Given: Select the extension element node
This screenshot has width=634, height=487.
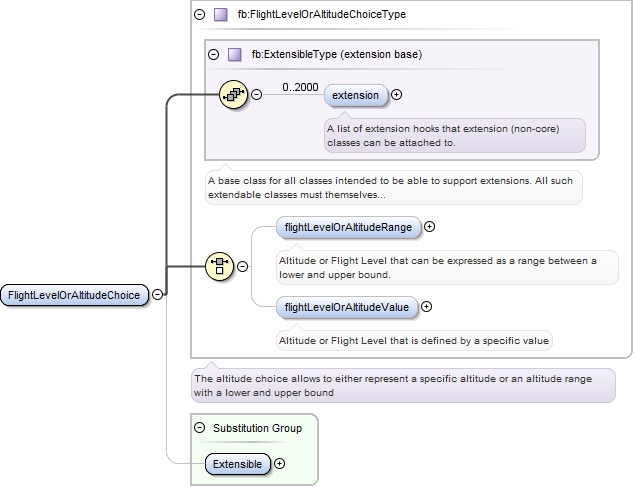Looking at the screenshot, I should coord(355,95).
